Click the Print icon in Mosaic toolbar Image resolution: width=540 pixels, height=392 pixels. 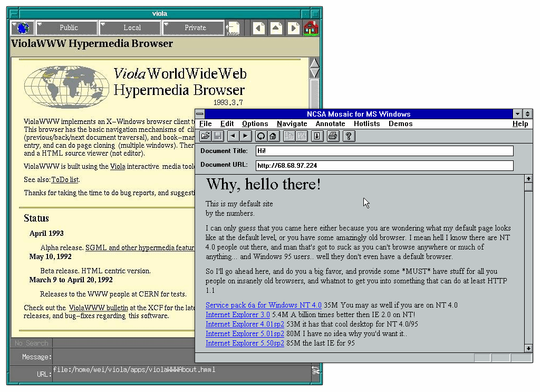coord(333,136)
